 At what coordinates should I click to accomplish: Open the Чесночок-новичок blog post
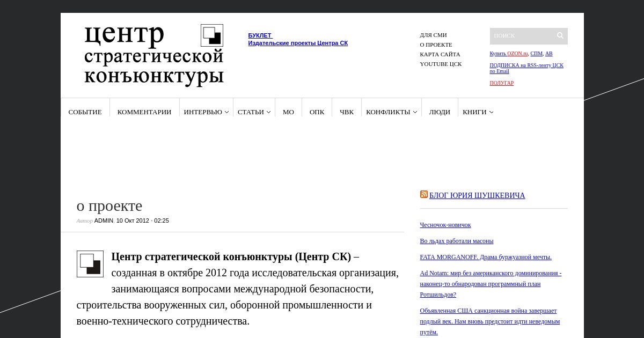pyautogui.click(x=445, y=225)
